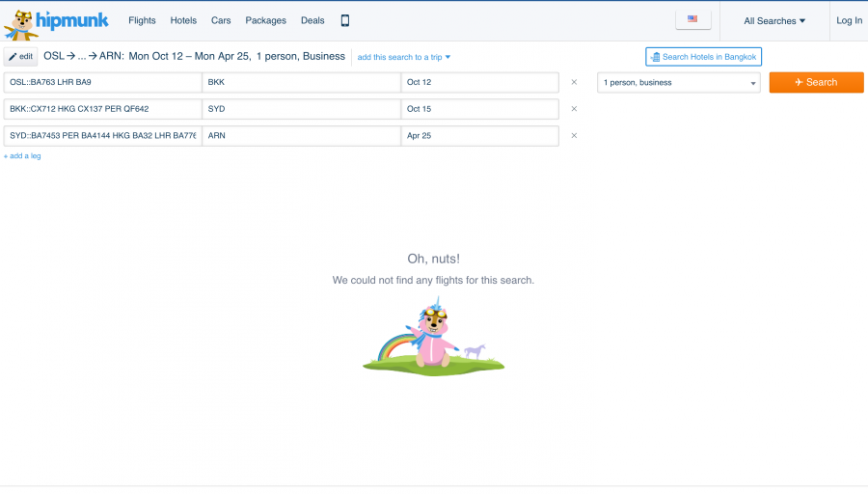The height and width of the screenshot is (494, 868).
Task: Open the mobile app phone icon
Action: coord(345,20)
